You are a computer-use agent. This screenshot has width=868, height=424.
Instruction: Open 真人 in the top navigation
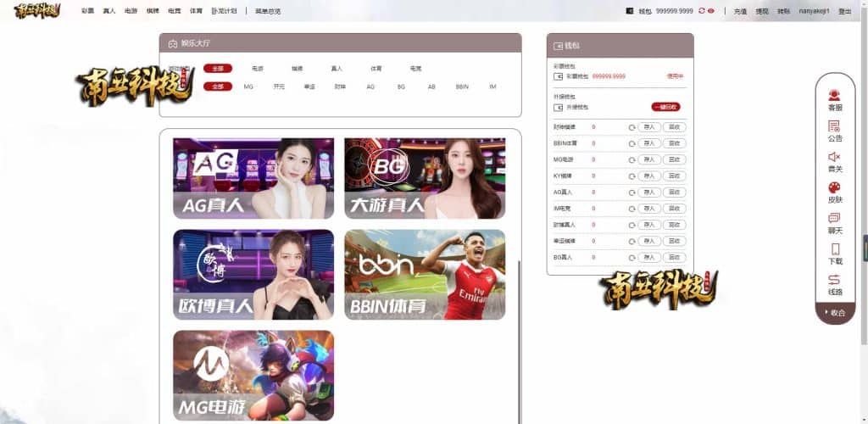click(109, 10)
